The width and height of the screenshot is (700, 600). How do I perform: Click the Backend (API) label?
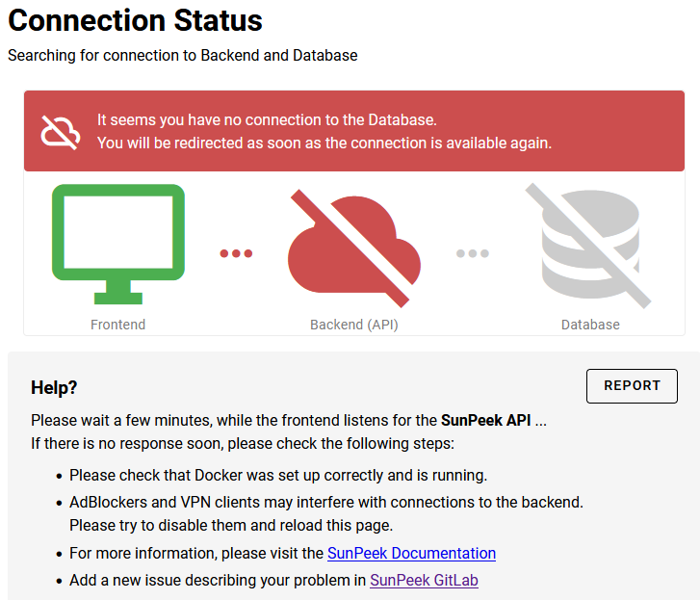[354, 325]
